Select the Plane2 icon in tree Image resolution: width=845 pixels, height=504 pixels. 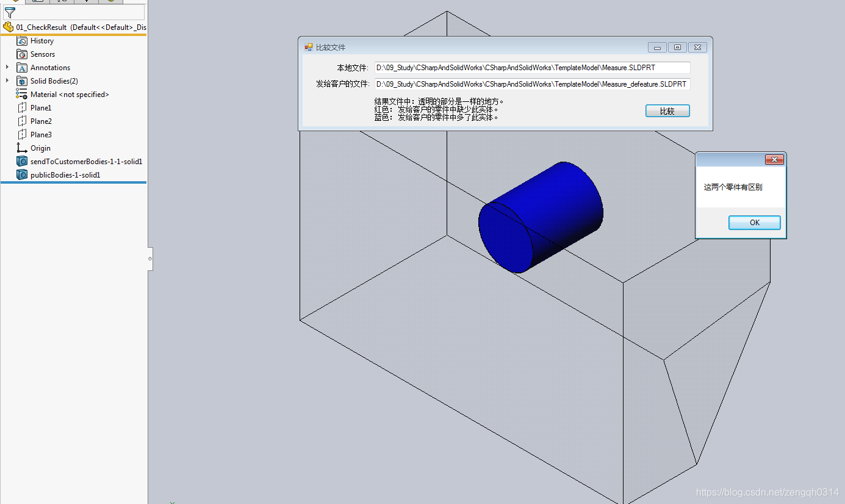22,121
